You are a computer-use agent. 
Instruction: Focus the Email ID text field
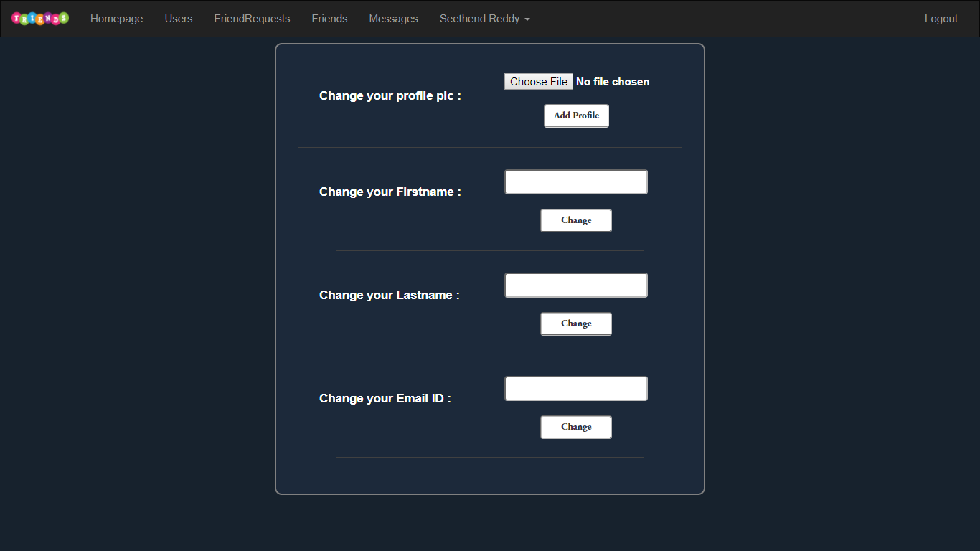pyautogui.click(x=576, y=389)
